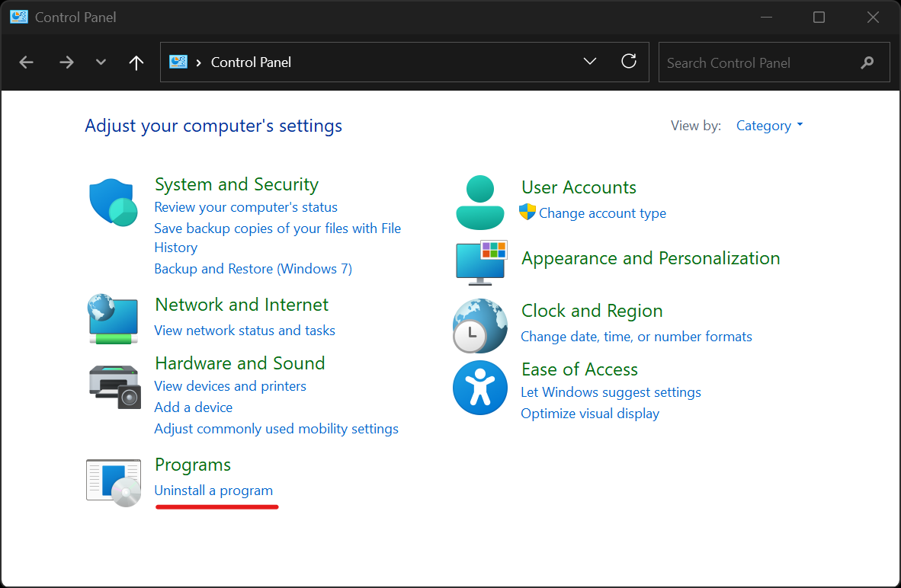Screen dimensions: 901x588
Task: Open the View by Category dropdown
Action: click(769, 126)
